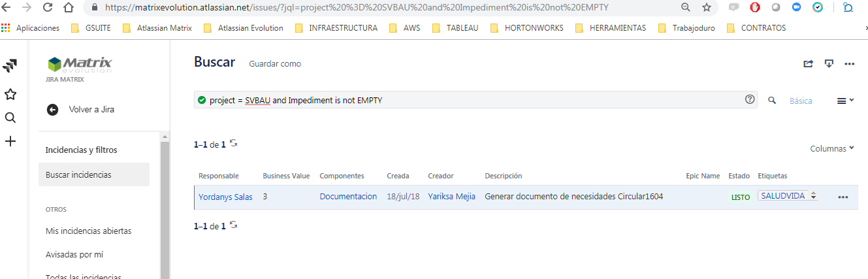Open the view layout switcher dropdown
Screen dimensions: 868x279
pos(846,101)
